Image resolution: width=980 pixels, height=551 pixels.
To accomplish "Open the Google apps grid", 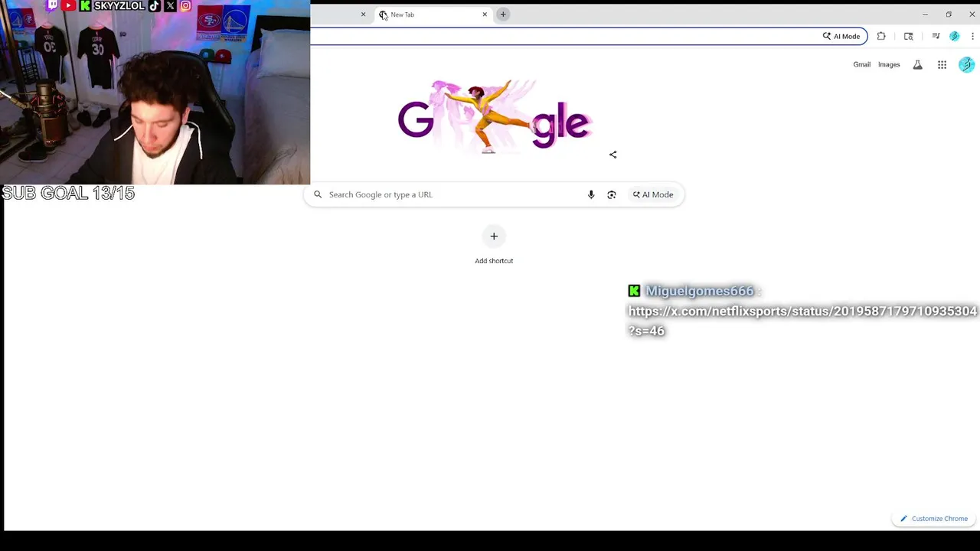I will point(942,65).
